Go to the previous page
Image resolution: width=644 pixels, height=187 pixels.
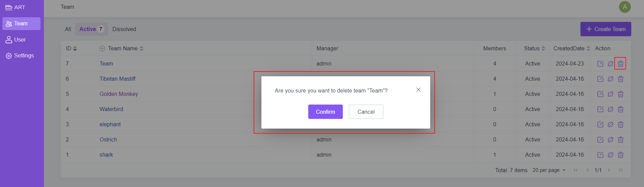coord(588,170)
